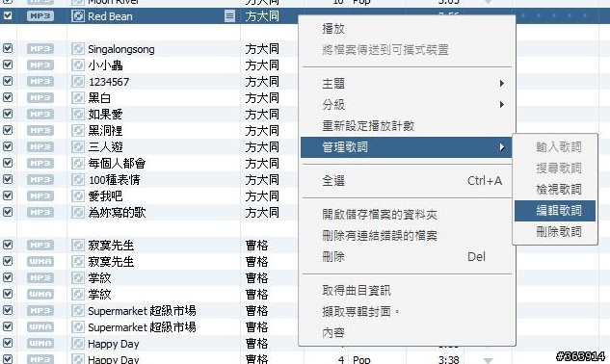610x364 pixels.
Task: Click the disc icon beside 黑洞裡
Action: point(78,130)
